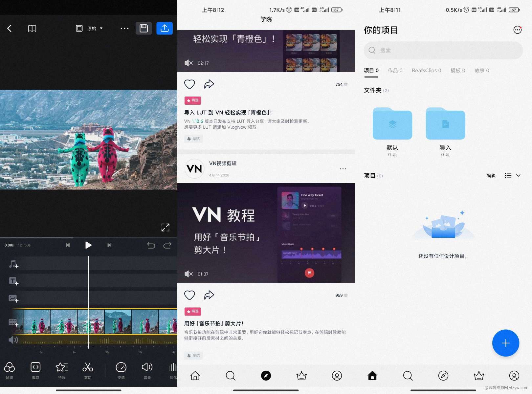Open the crown tab in 你的项目 screen
Screen dimensions: 532x394
pos(479,376)
